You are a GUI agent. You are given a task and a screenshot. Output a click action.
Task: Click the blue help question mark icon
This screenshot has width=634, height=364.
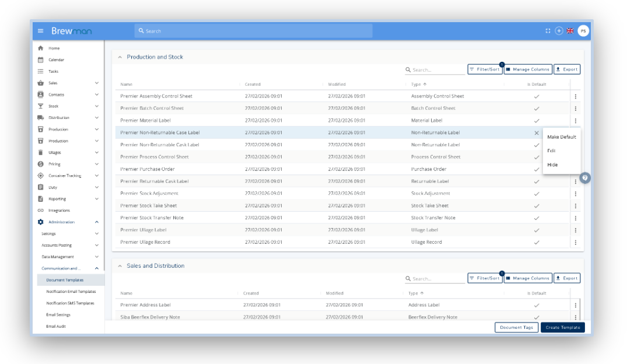[585, 178]
